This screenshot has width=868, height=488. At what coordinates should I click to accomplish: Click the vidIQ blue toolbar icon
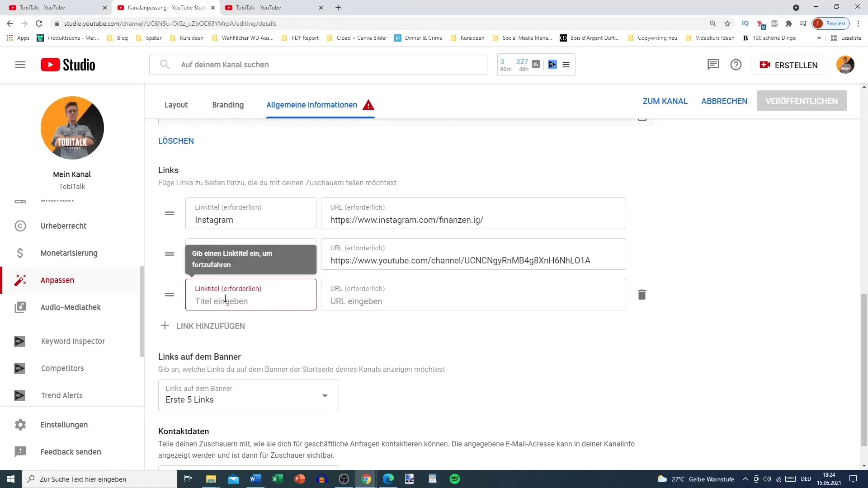[x=552, y=64]
